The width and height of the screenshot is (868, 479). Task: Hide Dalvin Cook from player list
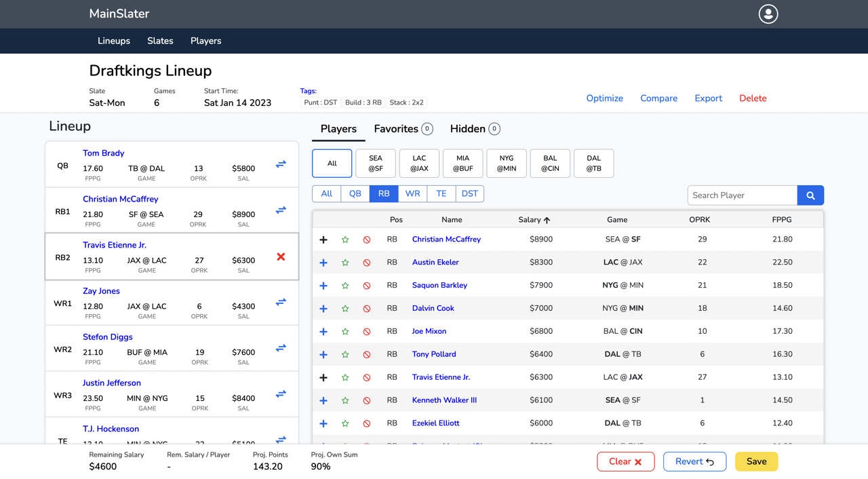(x=367, y=309)
